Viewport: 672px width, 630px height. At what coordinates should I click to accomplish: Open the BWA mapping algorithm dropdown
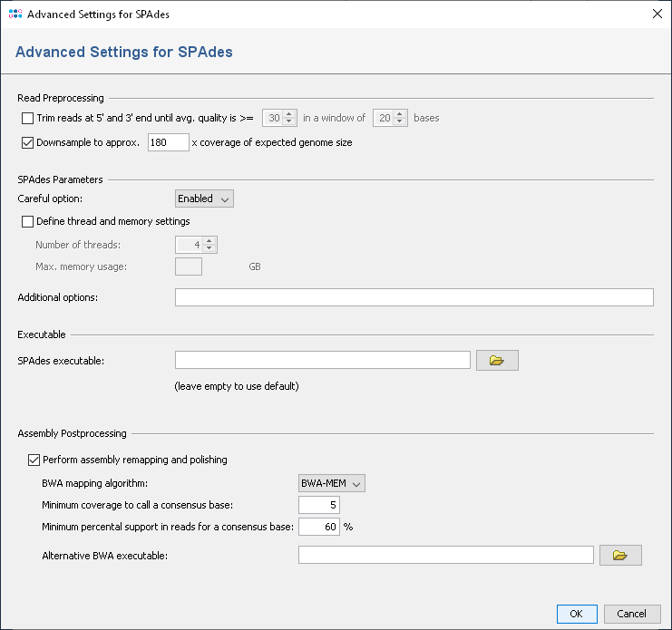click(331, 484)
